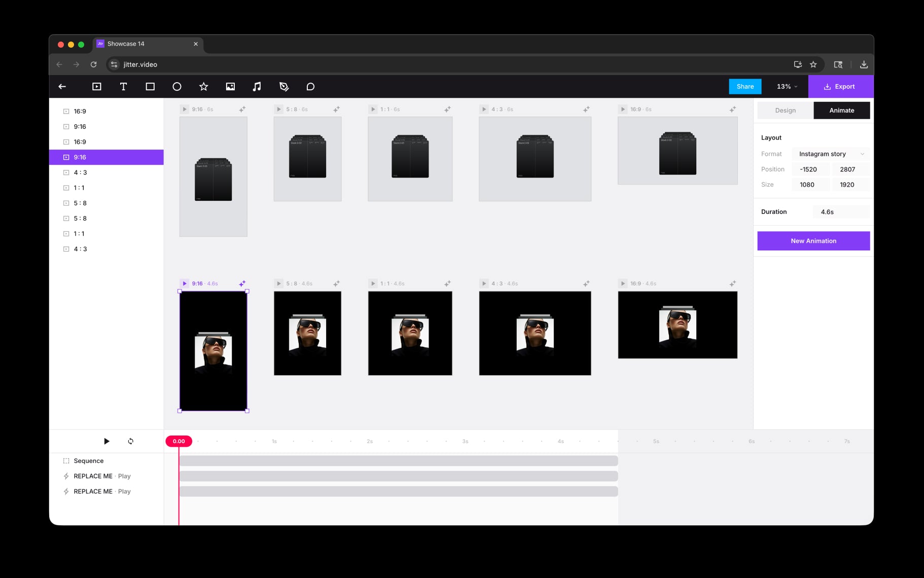Open the Comment bubble tool
This screenshot has width=924, height=578.
[310, 87]
